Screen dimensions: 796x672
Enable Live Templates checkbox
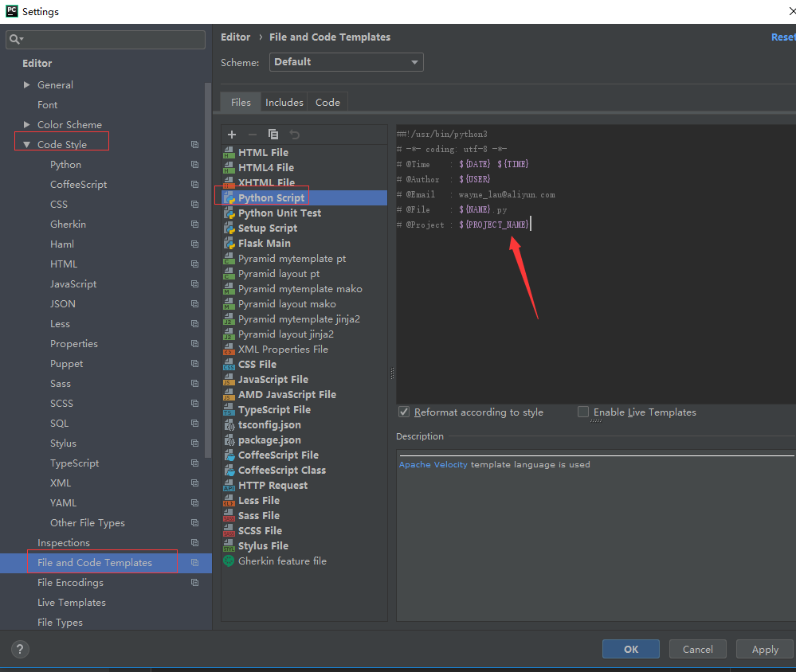tap(583, 412)
